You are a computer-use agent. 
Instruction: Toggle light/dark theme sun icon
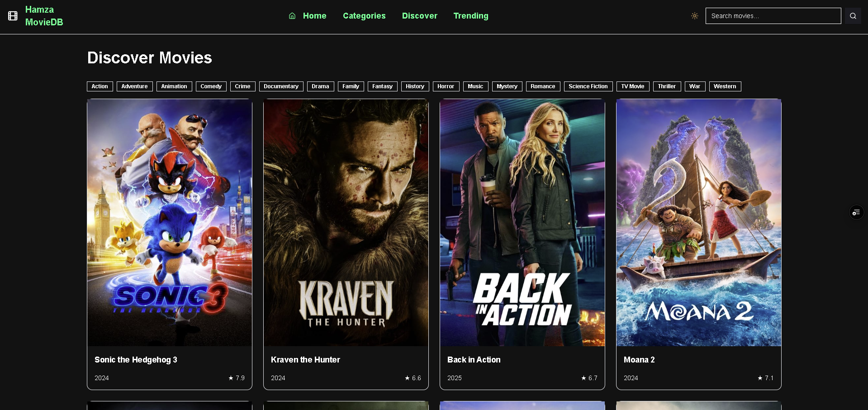point(695,16)
